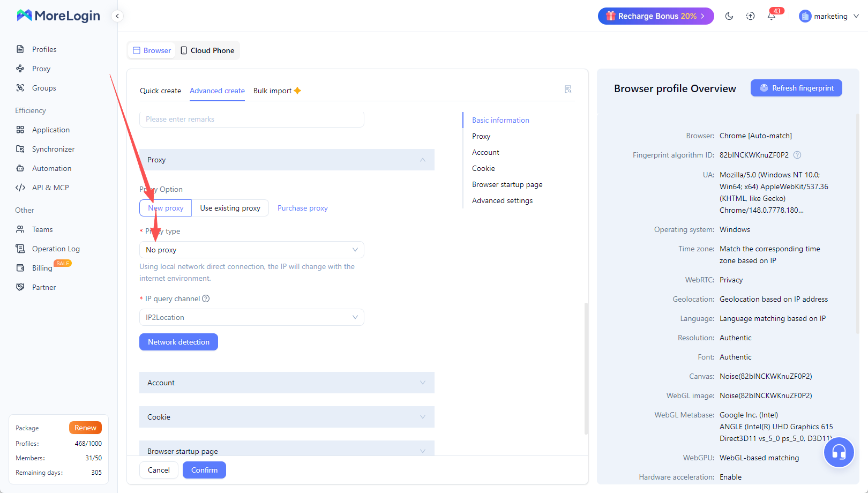This screenshot has height=493, width=868.
Task: Expand the Browser startup page section
Action: [x=287, y=448]
